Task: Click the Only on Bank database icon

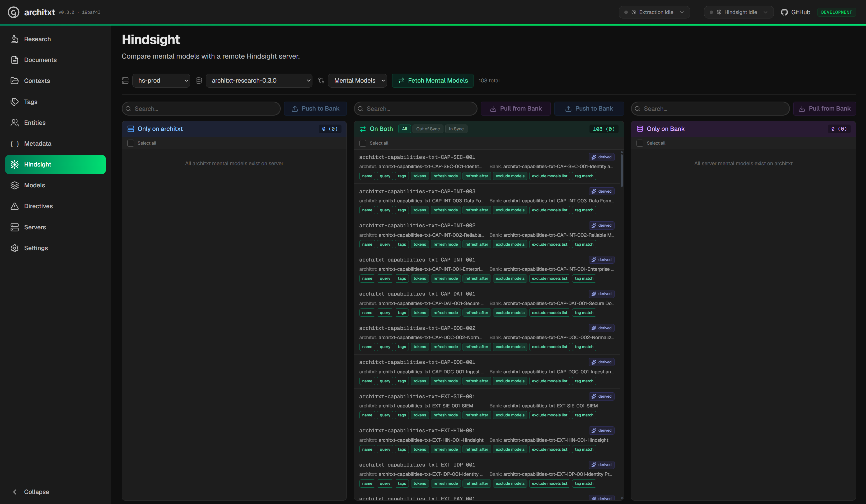Action: coord(640,129)
